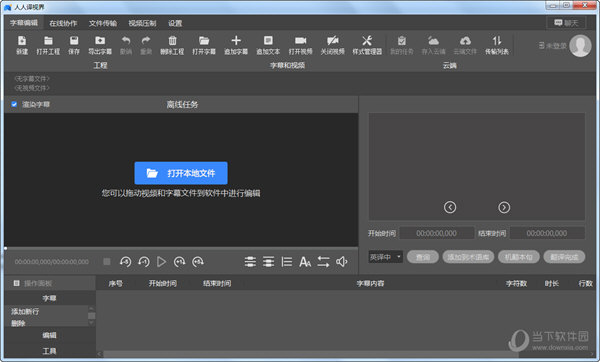Select 添加新行 in the operation panel
600x362 pixels.
click(25, 311)
